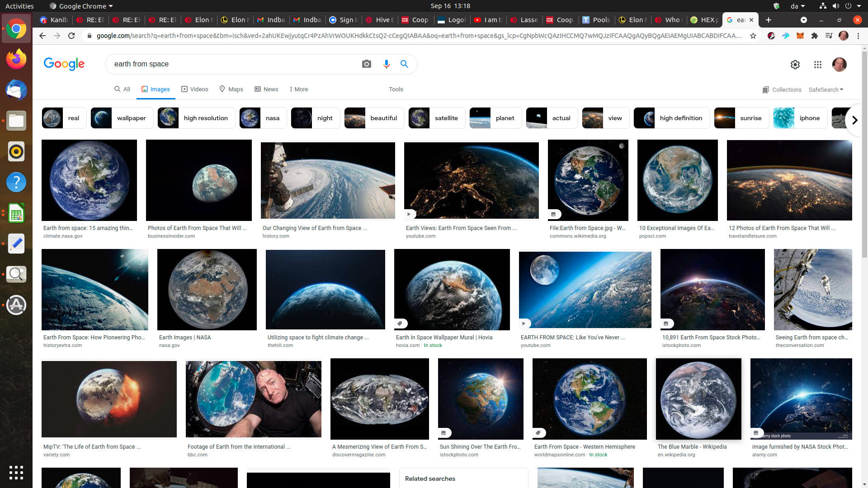
Task: Click the 'nasa' image filter link
Action: point(262,117)
